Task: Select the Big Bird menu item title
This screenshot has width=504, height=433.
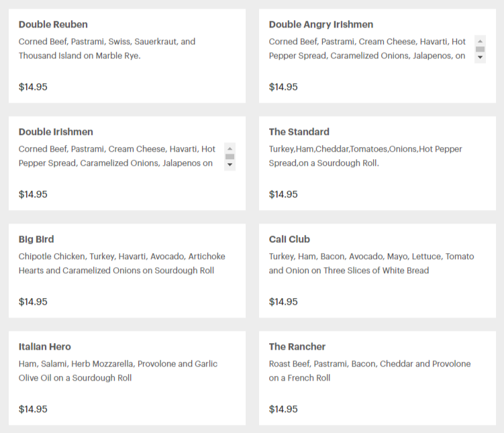Action: pyautogui.click(x=36, y=239)
